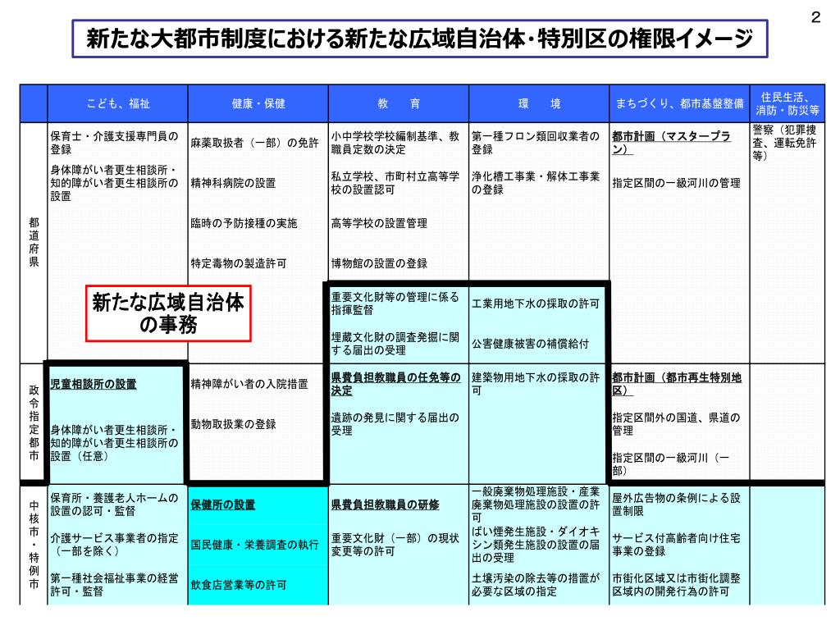
Task: Click underlined 県費負担教職員の研修 text
Action: coord(386,504)
